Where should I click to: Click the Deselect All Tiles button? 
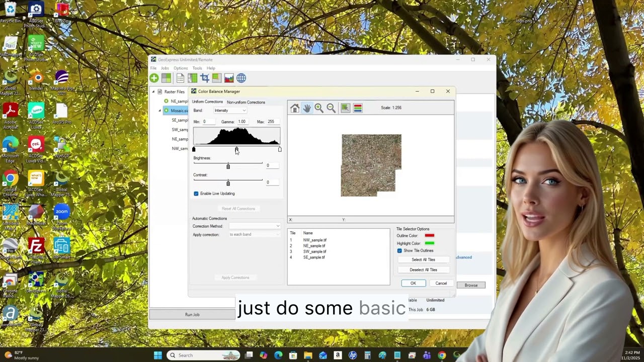click(x=423, y=270)
